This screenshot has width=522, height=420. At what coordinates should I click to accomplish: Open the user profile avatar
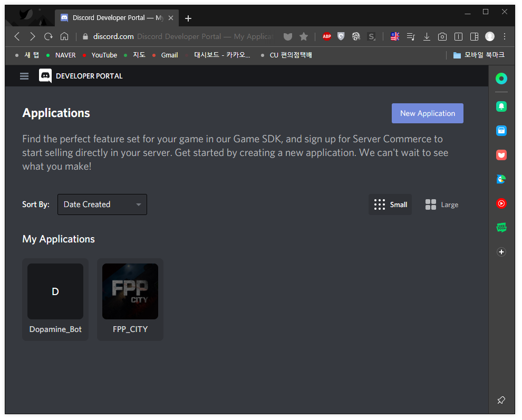coord(490,36)
